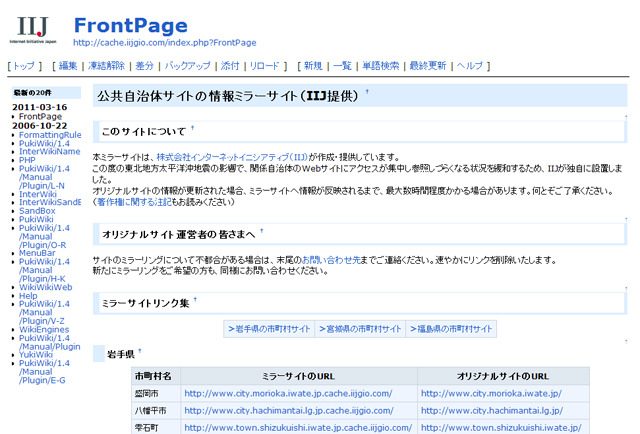View 最終更新 recent changes
Image resolution: width=640 pixels, height=434 pixels.
[x=428, y=66]
